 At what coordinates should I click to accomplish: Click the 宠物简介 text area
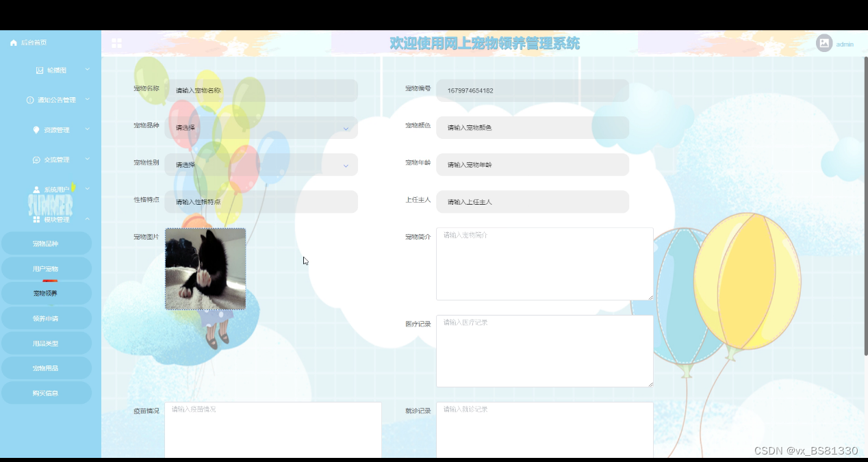[545, 264]
